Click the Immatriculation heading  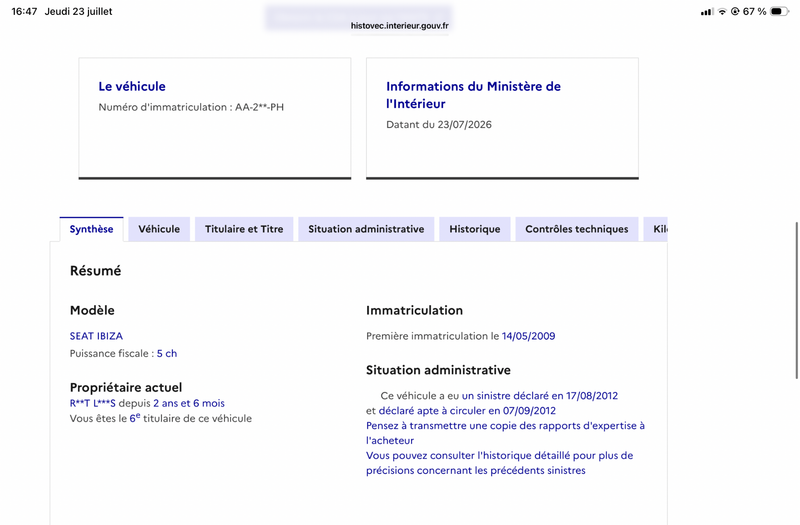point(414,310)
